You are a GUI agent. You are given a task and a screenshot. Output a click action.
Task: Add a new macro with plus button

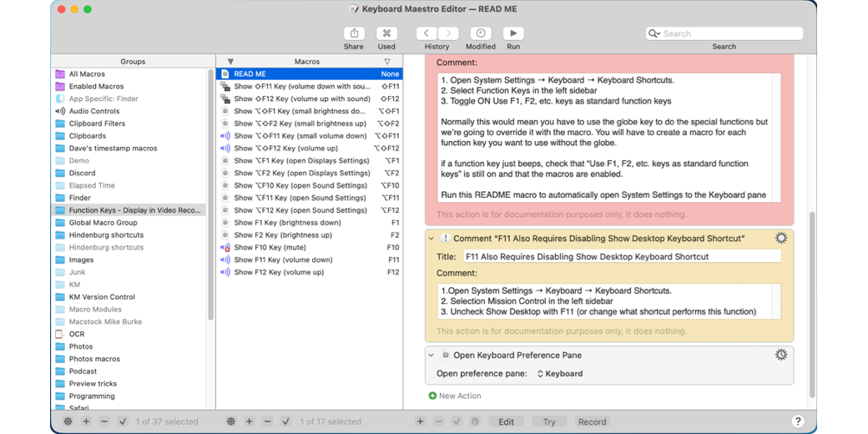pyautogui.click(x=249, y=421)
